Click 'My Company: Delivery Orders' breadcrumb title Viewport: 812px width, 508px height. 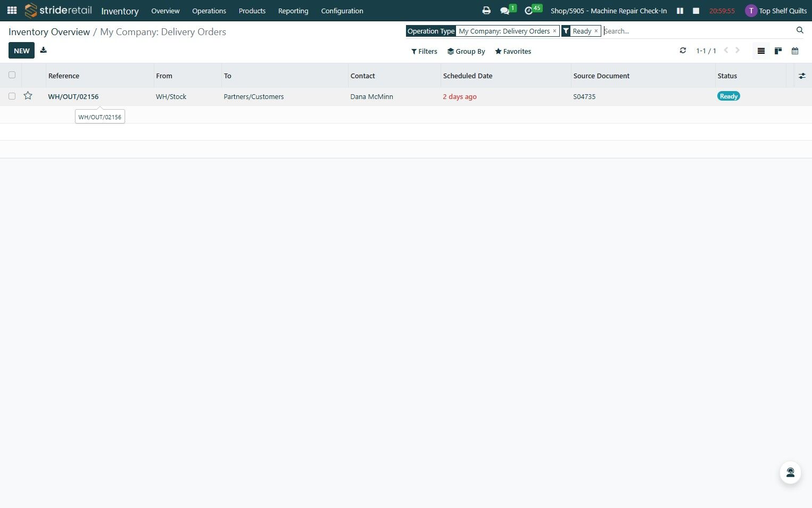coord(163,32)
